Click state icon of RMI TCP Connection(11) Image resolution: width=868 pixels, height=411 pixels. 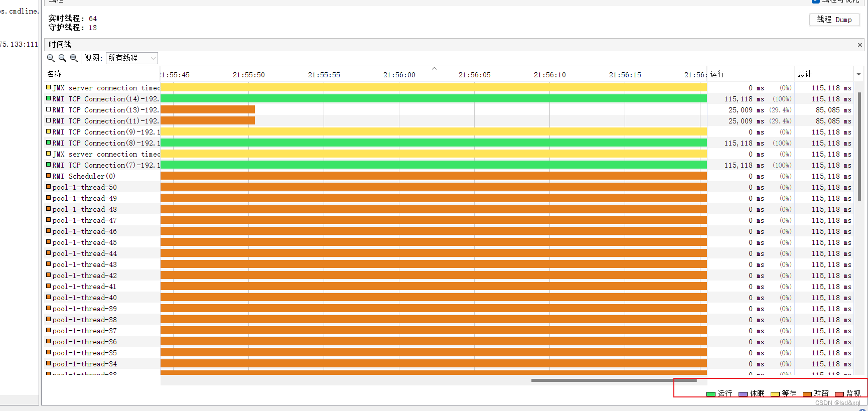click(49, 120)
